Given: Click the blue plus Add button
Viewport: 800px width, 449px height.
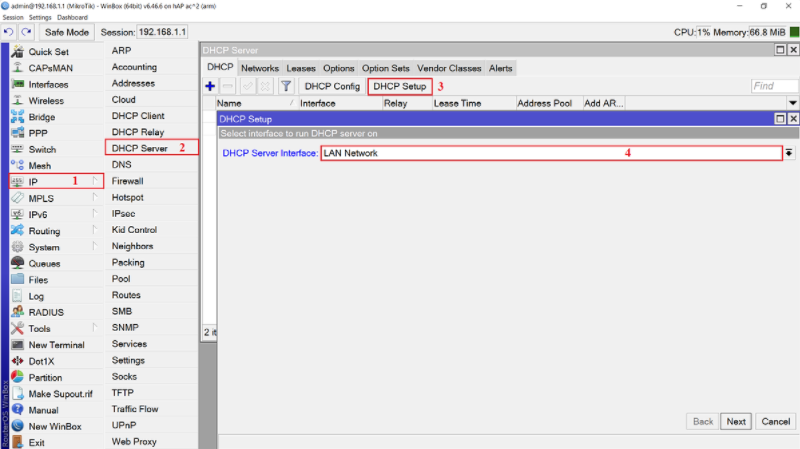Looking at the screenshot, I should pyautogui.click(x=210, y=87).
